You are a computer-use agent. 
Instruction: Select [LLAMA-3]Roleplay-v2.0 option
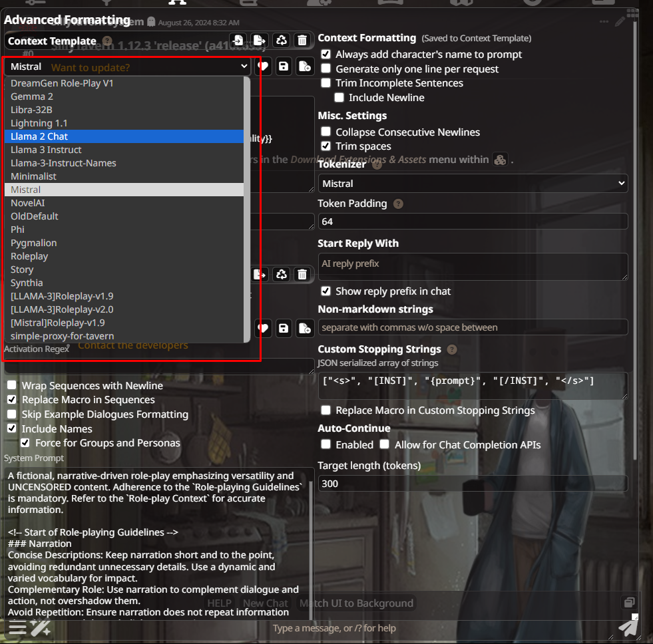(x=124, y=310)
